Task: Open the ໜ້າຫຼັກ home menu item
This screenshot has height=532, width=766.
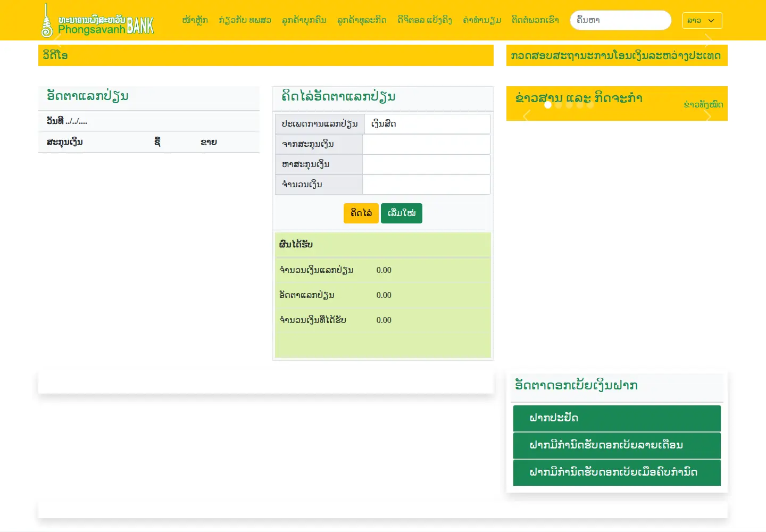Action: pyautogui.click(x=195, y=20)
